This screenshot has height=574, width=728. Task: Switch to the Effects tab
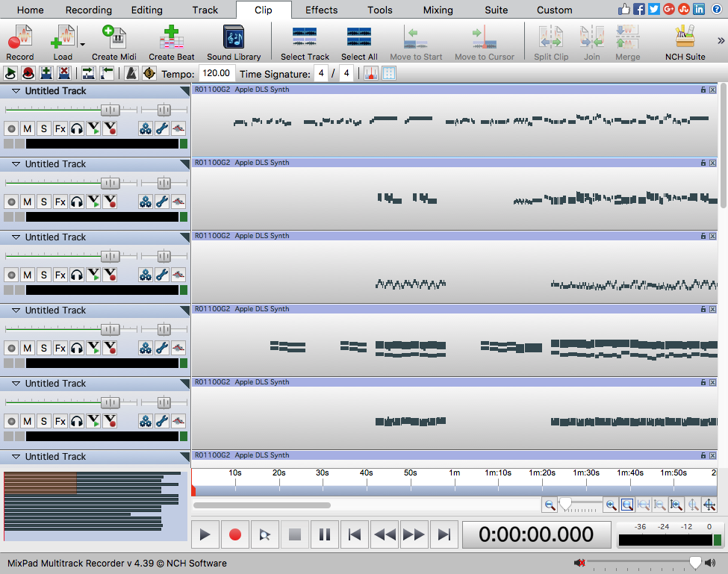point(321,10)
